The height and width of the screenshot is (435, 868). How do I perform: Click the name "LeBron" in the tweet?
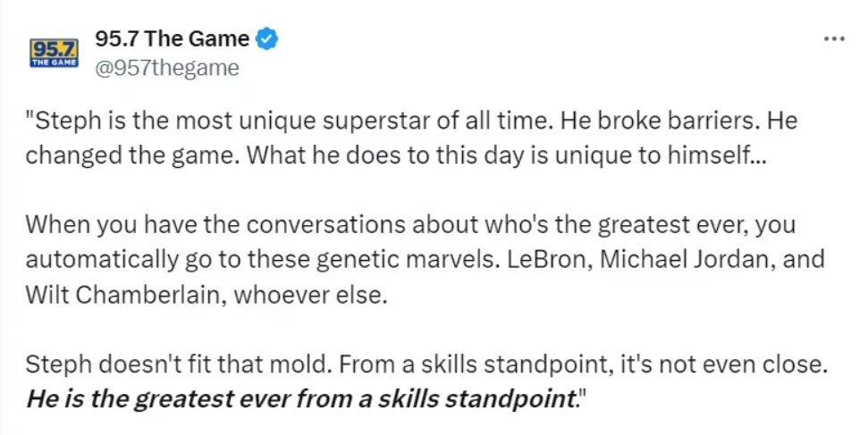(535, 261)
